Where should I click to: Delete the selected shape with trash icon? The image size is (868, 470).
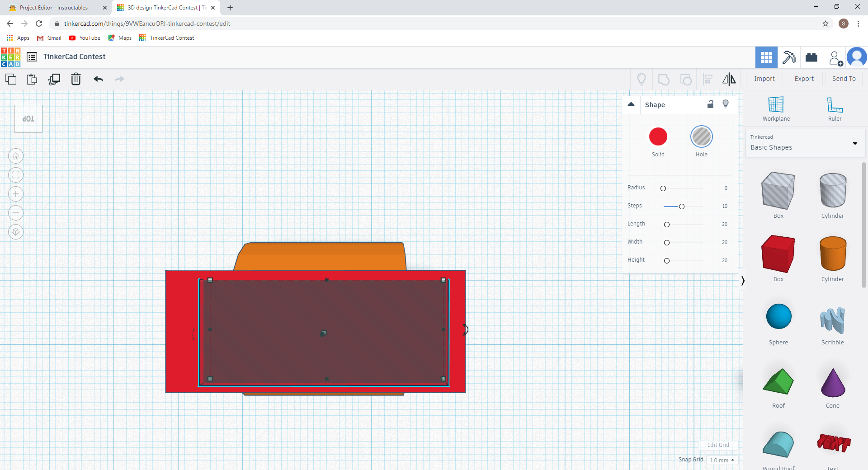tap(76, 79)
